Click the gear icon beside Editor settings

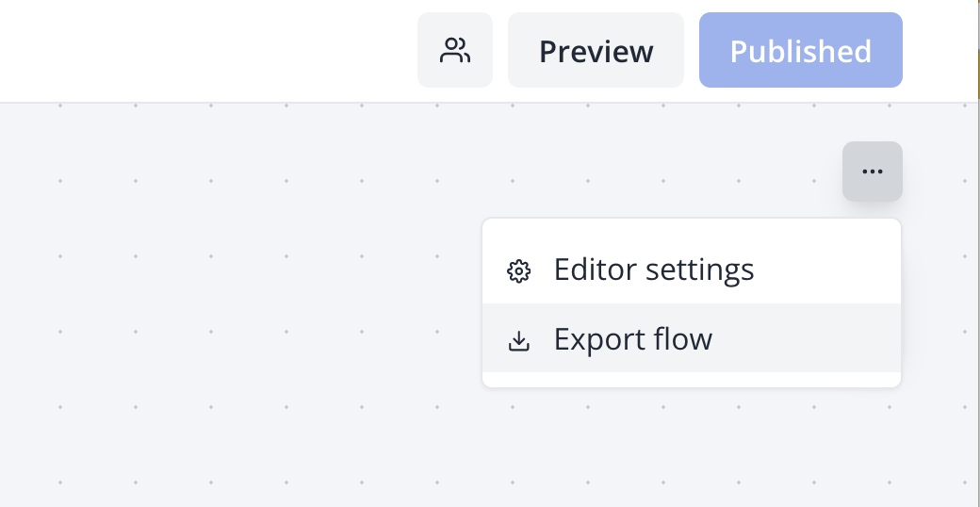pyautogui.click(x=518, y=270)
